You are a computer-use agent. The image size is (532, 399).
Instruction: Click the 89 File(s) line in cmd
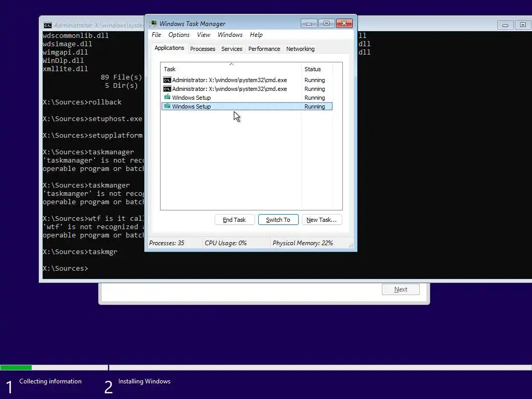coord(121,77)
